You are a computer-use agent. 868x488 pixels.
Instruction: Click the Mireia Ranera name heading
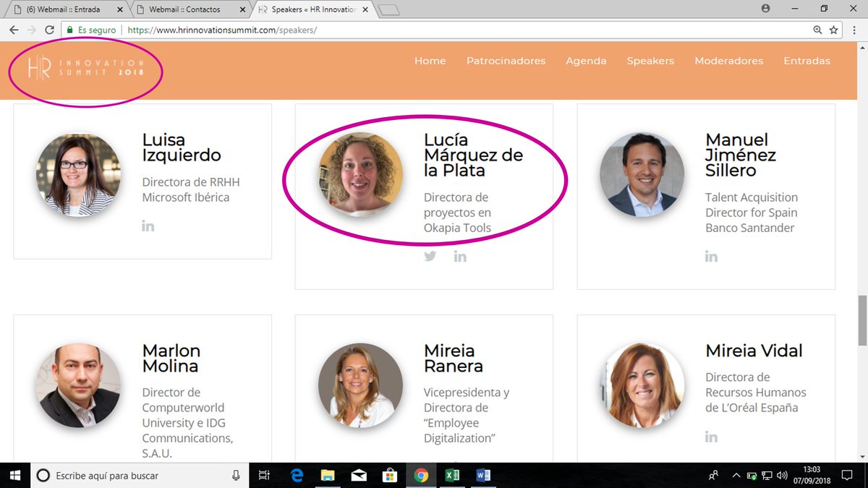(x=454, y=358)
